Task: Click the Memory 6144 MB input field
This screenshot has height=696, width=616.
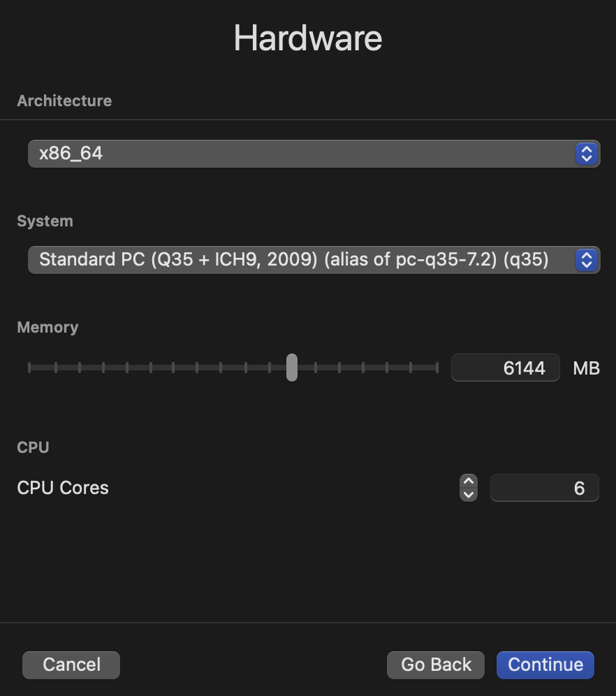Action: [x=506, y=368]
